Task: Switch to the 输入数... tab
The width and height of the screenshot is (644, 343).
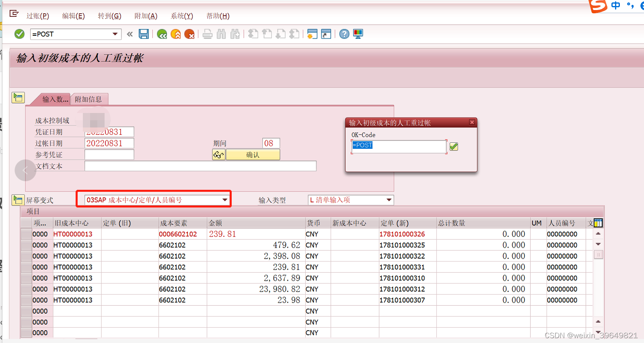Action: pos(54,99)
